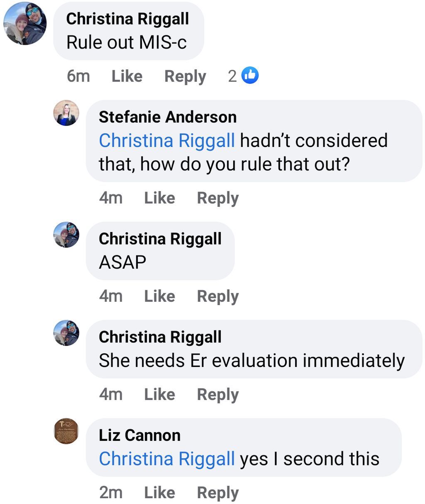This screenshot has height=504, width=425.
Task: Open the Christina Riggall mention in Liz's comment
Action: (x=167, y=460)
